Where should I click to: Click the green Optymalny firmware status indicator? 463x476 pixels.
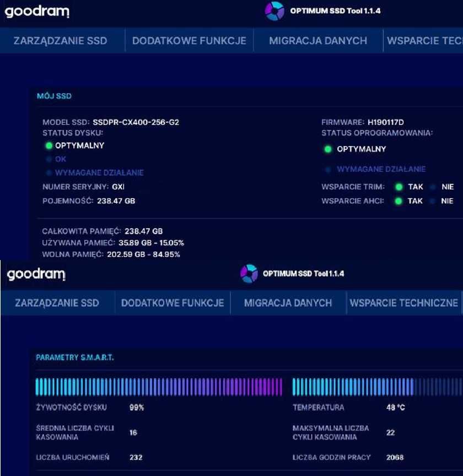click(x=328, y=149)
